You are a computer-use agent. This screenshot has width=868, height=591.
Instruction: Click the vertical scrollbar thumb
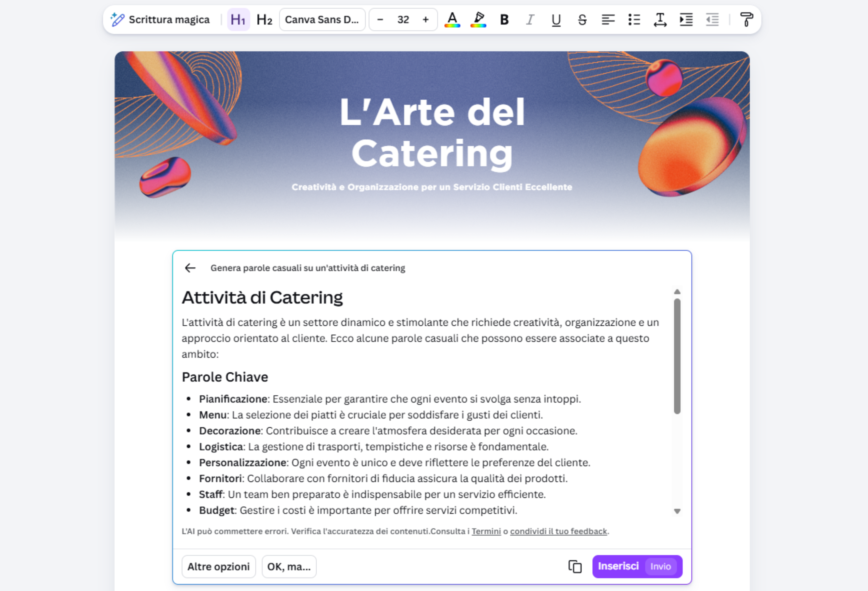(x=677, y=356)
